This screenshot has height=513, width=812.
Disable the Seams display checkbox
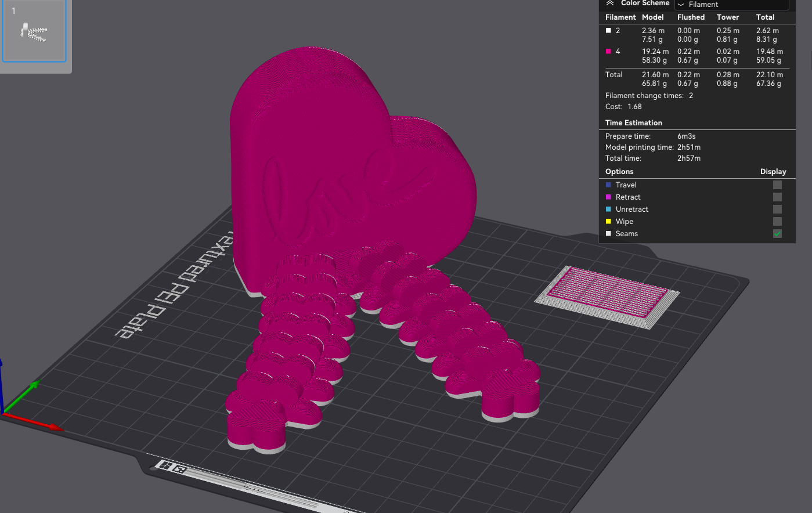tap(777, 233)
